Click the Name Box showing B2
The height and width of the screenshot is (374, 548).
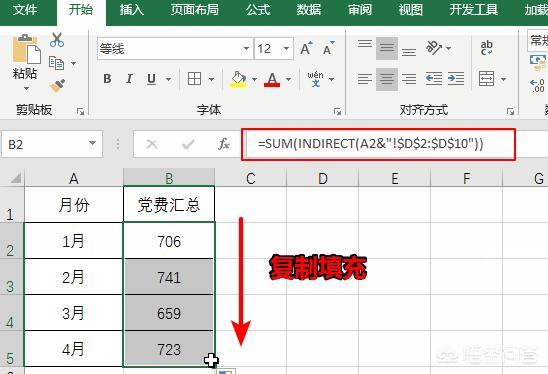click(52, 144)
